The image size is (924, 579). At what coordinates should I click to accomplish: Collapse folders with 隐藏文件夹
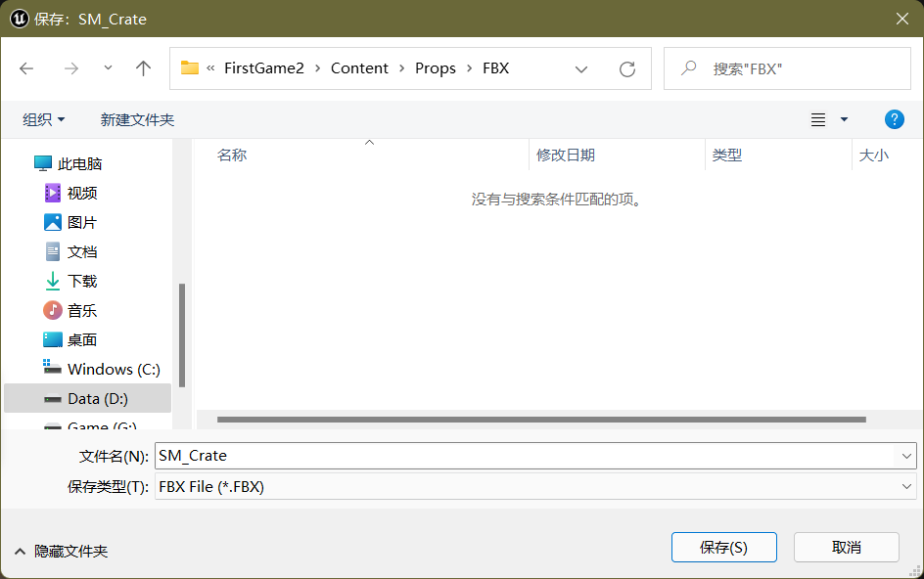point(62,552)
